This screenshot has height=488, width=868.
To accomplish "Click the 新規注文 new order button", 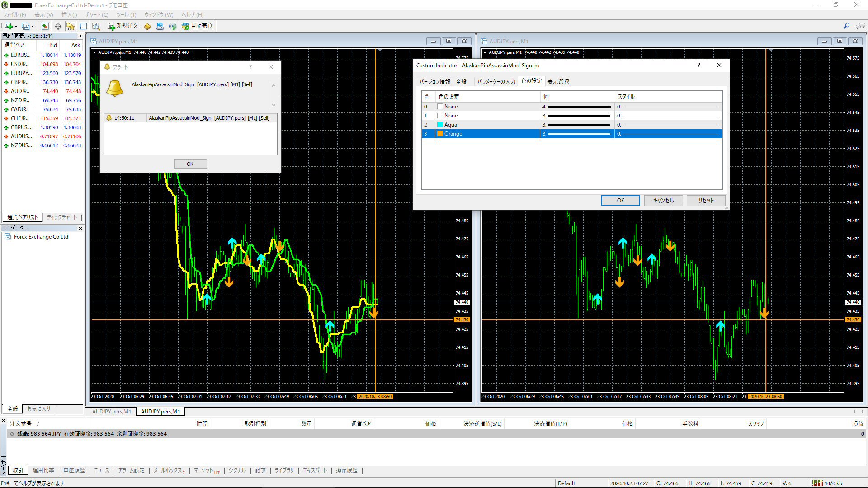I will (123, 26).
